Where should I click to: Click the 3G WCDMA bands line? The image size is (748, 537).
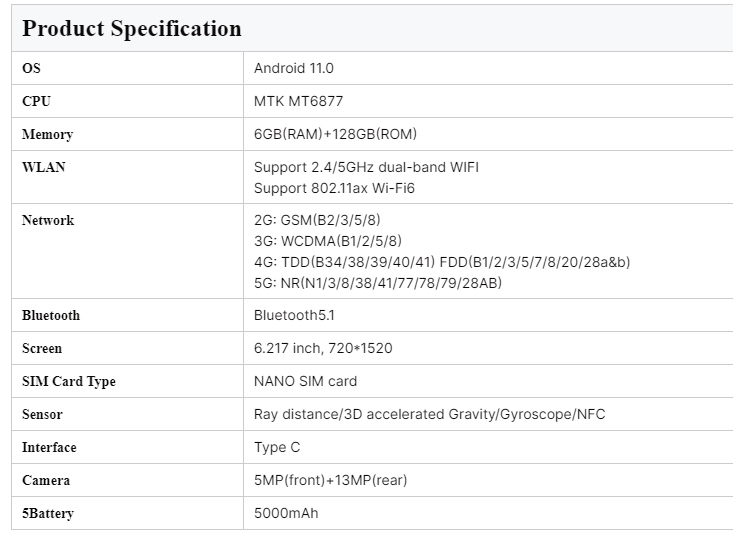(328, 241)
